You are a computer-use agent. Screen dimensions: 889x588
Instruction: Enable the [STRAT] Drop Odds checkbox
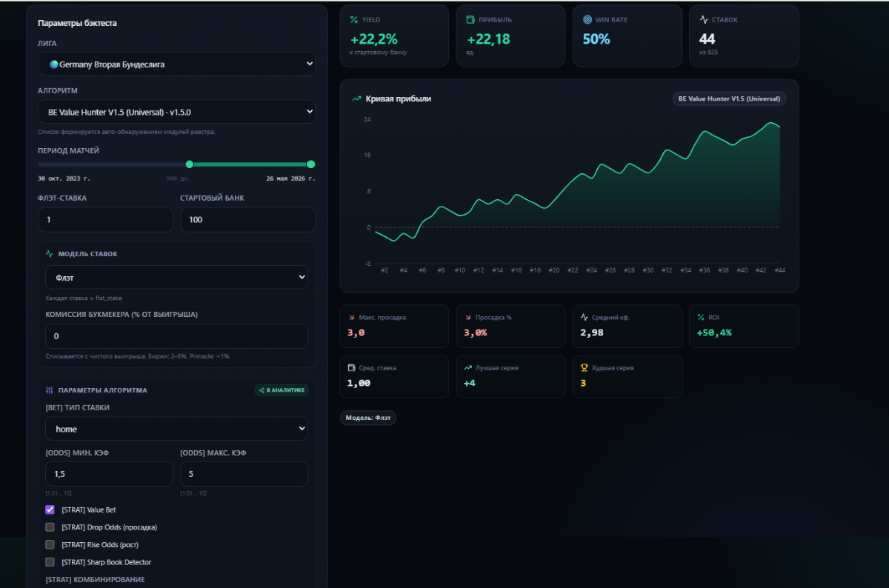50,527
